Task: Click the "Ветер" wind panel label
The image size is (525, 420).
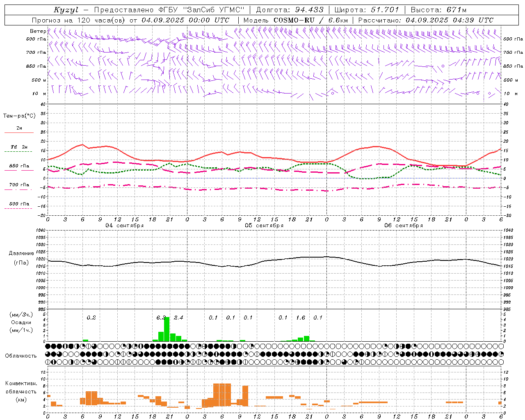Action: 38,31
